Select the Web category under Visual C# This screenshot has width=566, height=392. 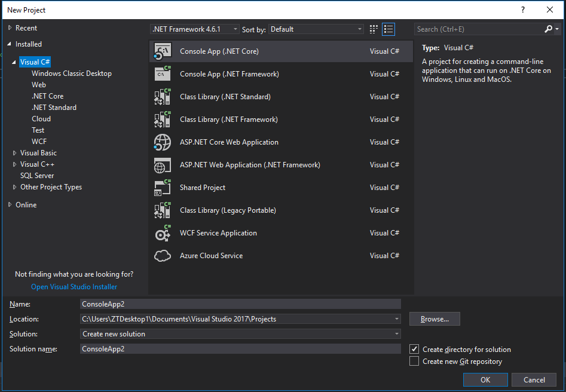(39, 84)
